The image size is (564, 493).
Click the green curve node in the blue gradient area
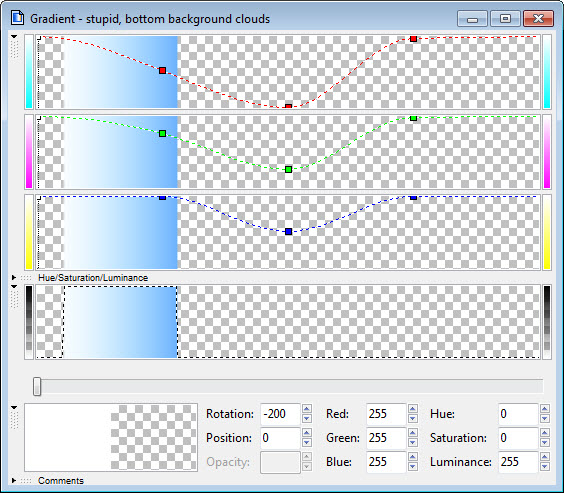[x=162, y=134]
